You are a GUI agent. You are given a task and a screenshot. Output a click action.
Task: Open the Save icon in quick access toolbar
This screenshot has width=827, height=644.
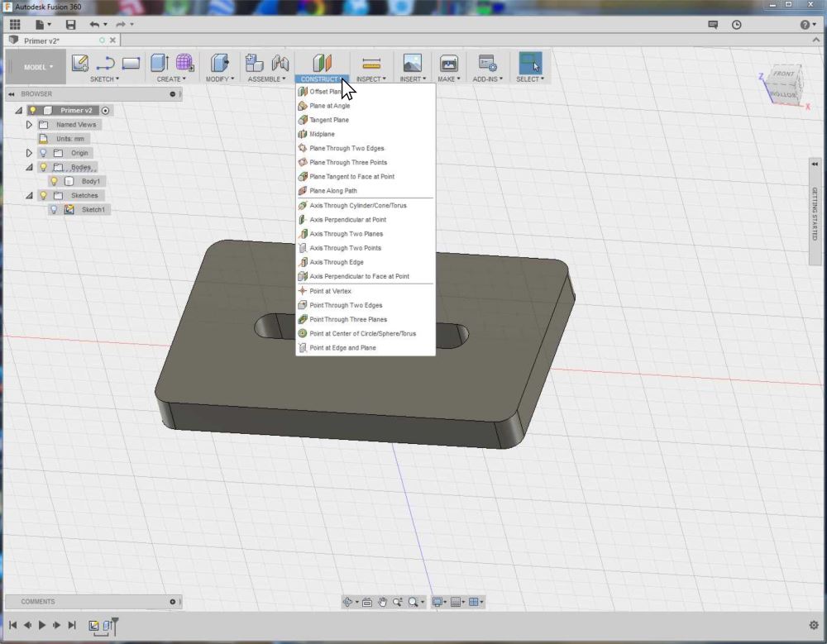pyautogui.click(x=71, y=25)
